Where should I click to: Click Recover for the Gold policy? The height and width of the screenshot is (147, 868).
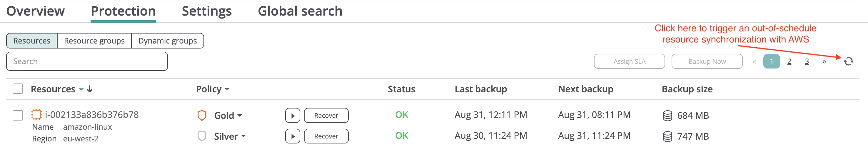click(x=326, y=116)
